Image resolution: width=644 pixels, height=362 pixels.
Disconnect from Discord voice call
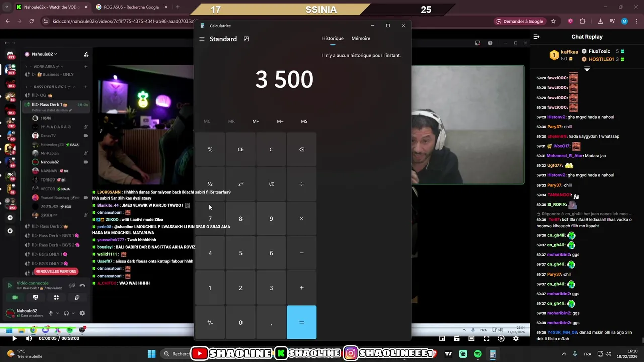pyautogui.click(x=82, y=285)
